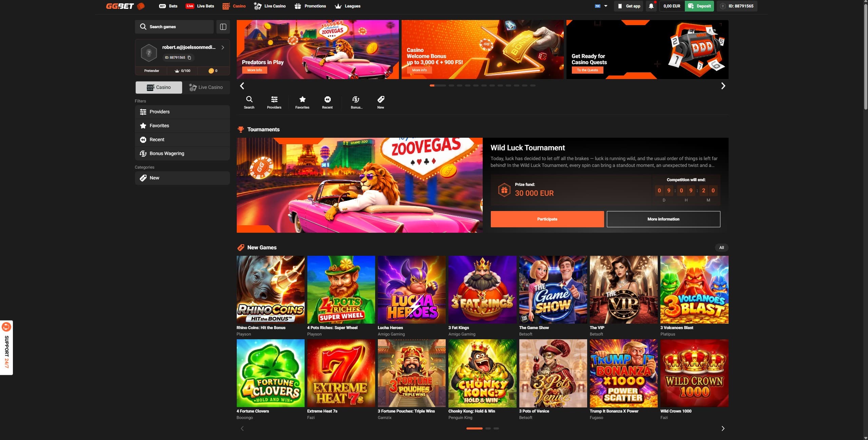The width and height of the screenshot is (868, 440).
Task: Click More information for the tournament
Action: point(663,219)
